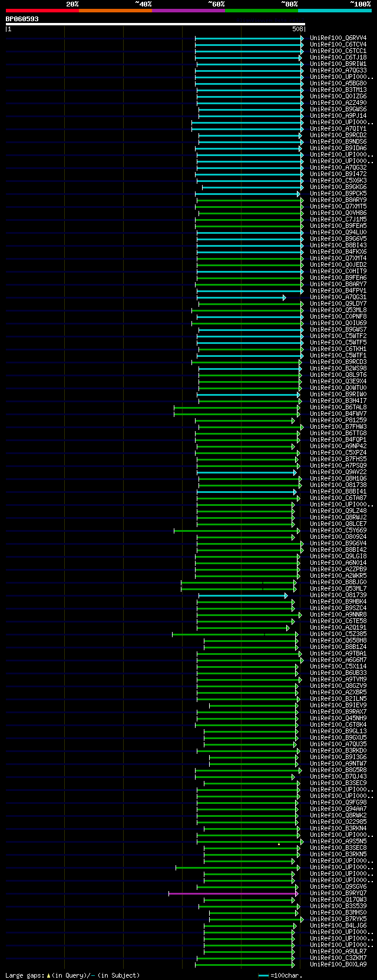377x980 pixels.
Task: Click the purple ~60% identity legend segment
Action: pos(188,11)
